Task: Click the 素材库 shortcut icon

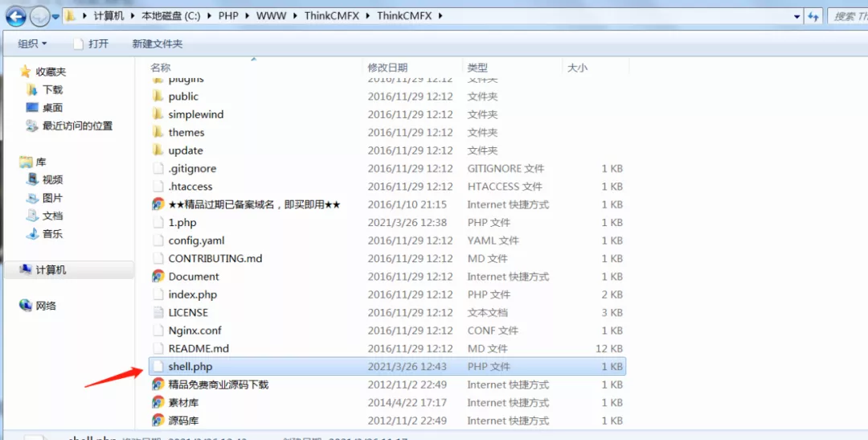Action: pos(158,403)
